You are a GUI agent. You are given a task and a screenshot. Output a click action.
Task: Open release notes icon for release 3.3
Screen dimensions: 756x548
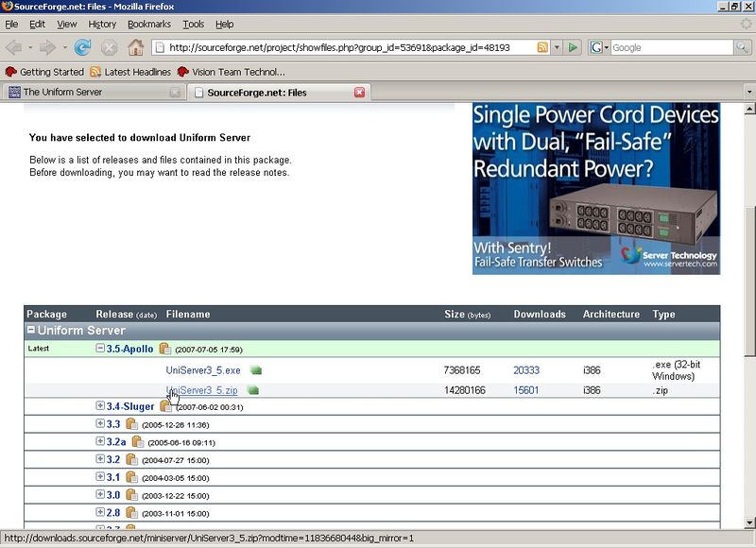tap(131, 424)
